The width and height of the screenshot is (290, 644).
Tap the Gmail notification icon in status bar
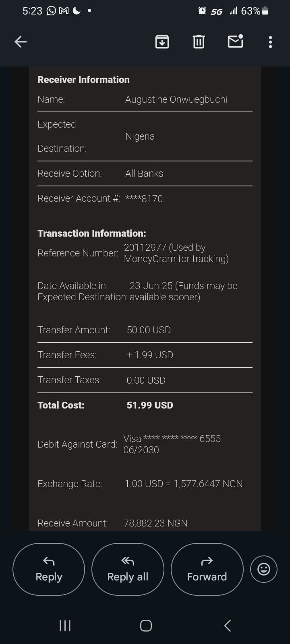[64, 11]
